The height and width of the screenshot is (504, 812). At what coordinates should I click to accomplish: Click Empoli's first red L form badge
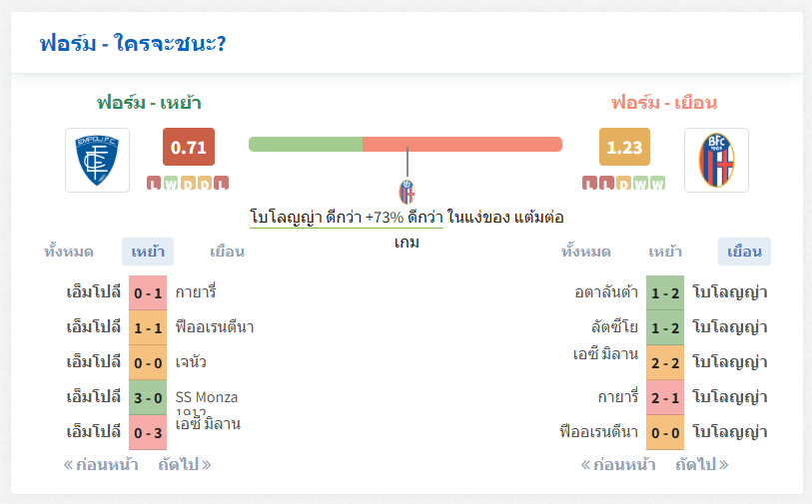tap(154, 183)
